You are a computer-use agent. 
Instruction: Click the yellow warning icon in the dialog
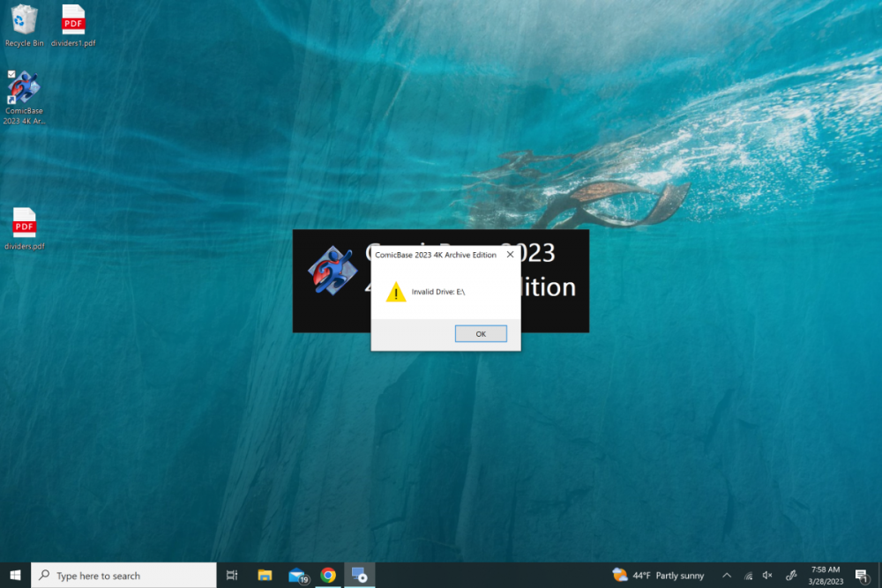(x=396, y=292)
